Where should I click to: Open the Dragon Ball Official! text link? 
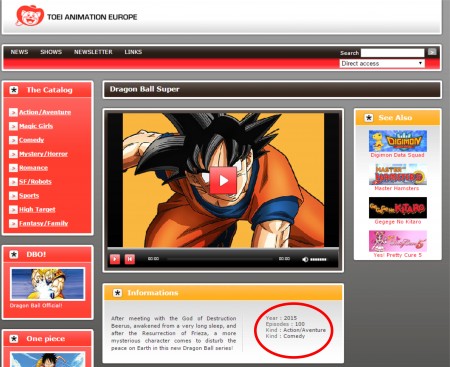click(x=36, y=305)
